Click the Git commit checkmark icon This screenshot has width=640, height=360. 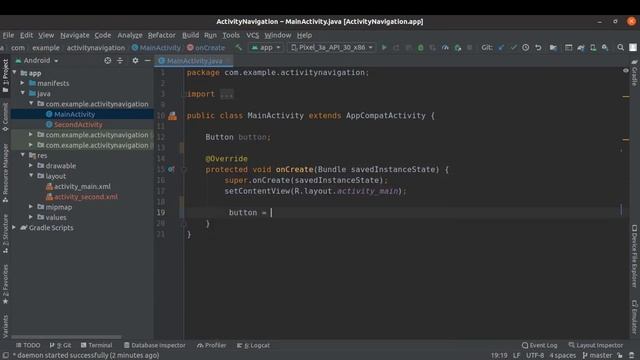point(513,48)
